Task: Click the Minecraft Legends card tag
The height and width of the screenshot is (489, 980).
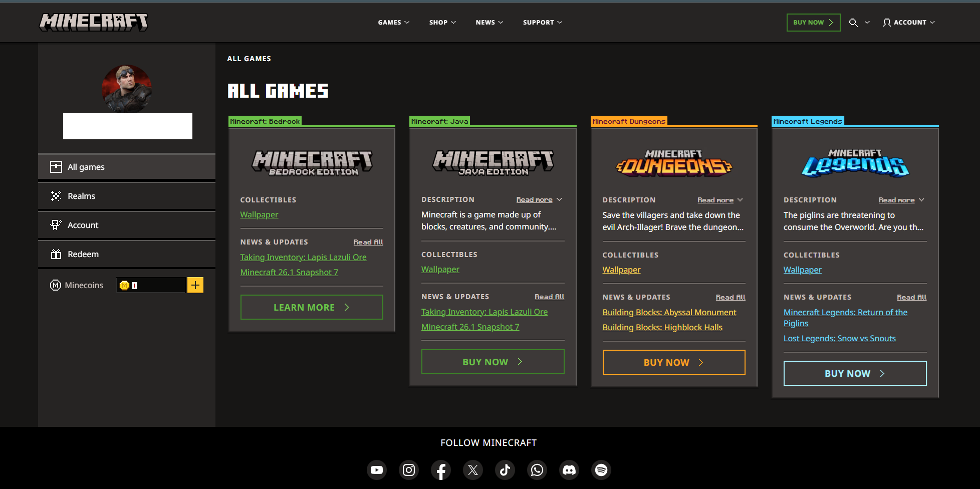Action: tap(808, 121)
